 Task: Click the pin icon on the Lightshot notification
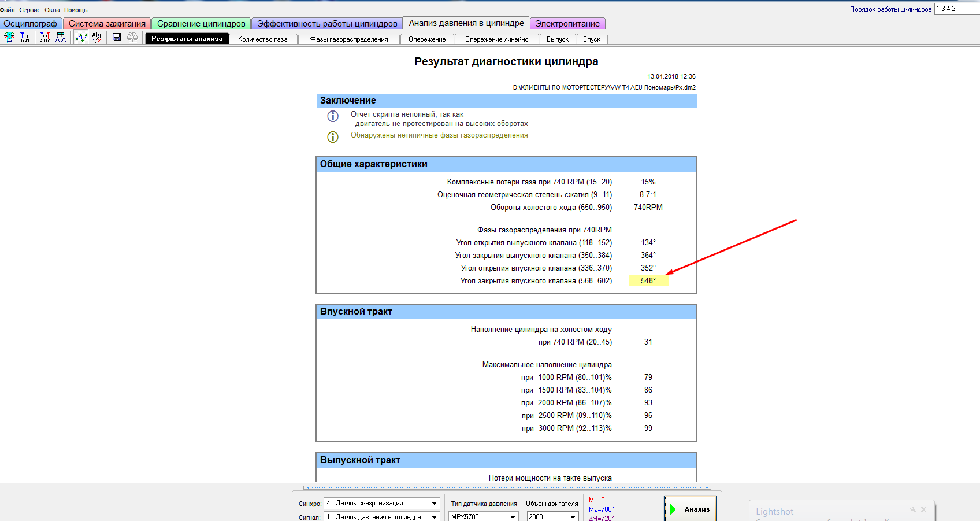(x=913, y=509)
